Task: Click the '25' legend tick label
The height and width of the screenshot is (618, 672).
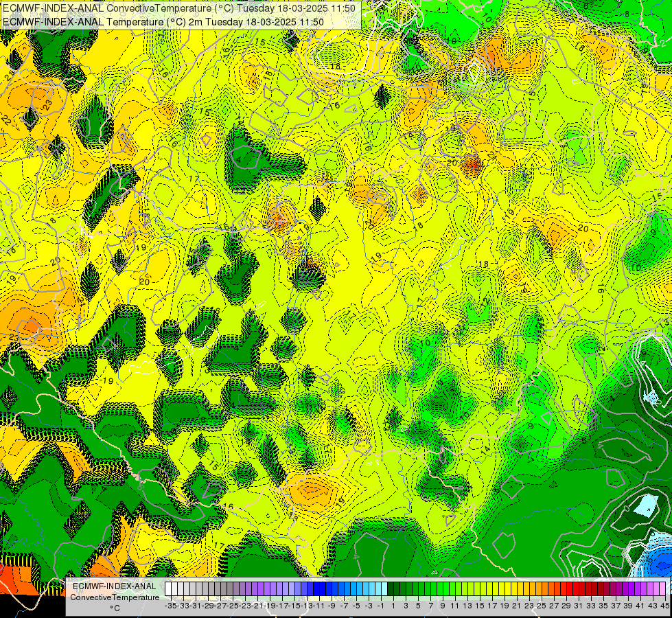Action: coord(542,606)
